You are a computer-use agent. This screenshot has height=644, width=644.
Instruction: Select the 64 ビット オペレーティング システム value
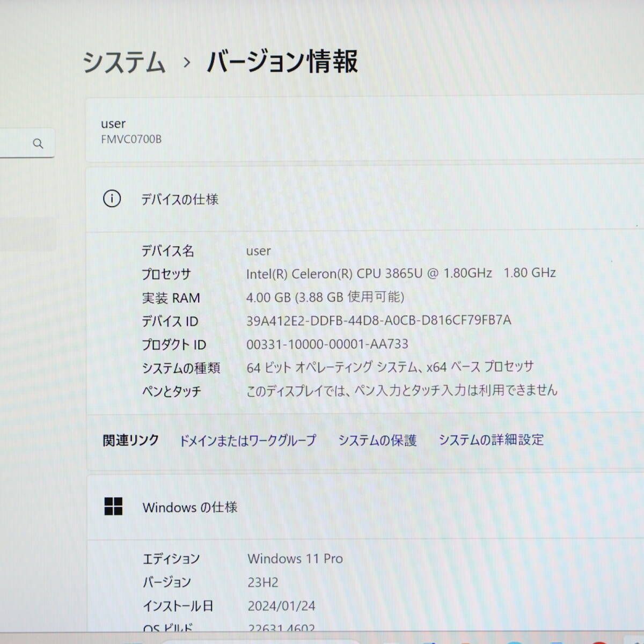point(390,367)
